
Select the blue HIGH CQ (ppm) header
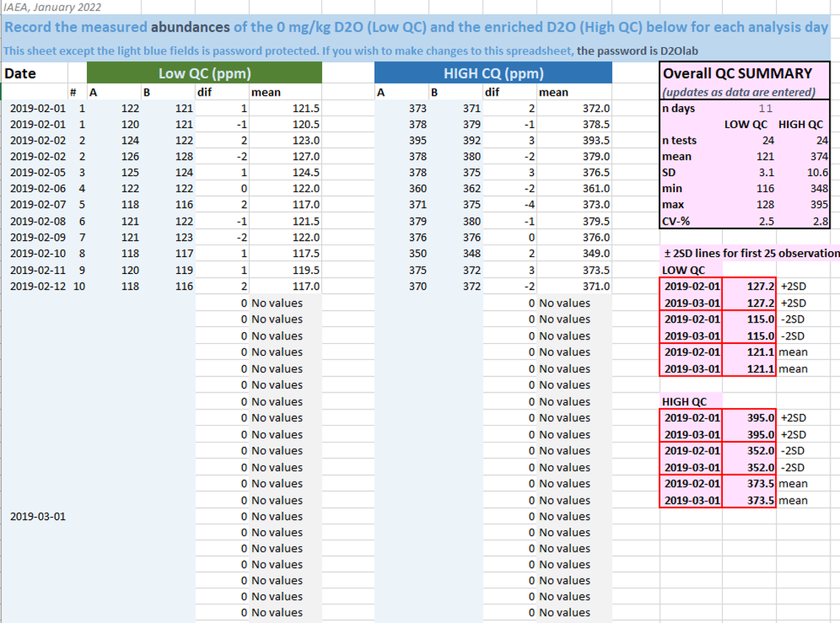pyautogui.click(x=493, y=73)
